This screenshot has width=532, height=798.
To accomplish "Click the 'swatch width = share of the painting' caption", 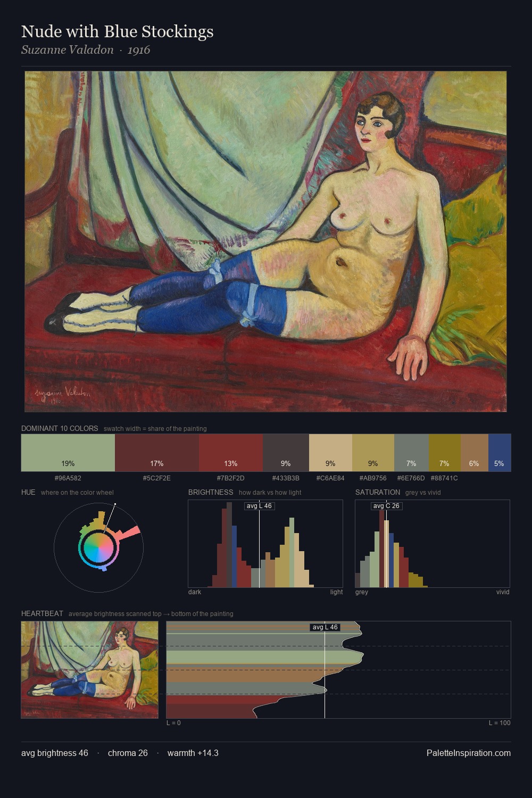I will 155,428.
